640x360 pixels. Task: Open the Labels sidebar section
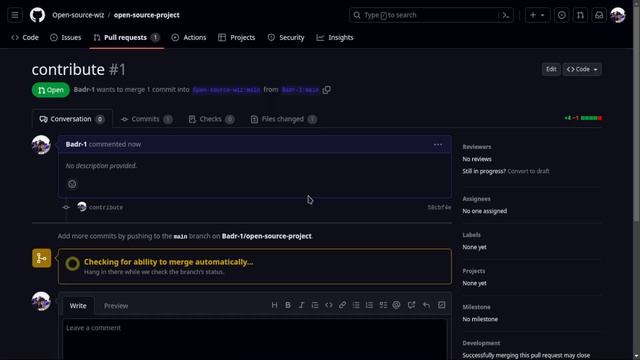coord(471,235)
